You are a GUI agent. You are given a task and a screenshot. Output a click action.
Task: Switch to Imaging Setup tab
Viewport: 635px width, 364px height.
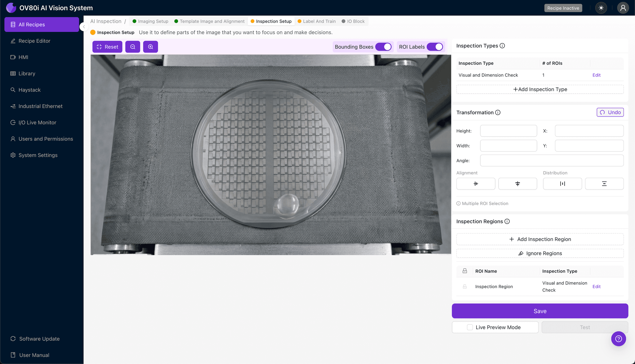coord(150,21)
